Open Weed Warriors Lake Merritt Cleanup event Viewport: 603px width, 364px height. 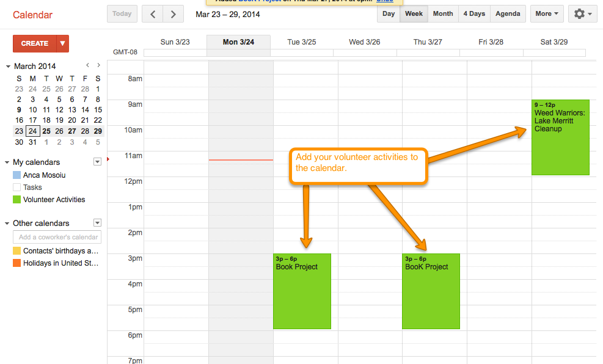(x=560, y=137)
